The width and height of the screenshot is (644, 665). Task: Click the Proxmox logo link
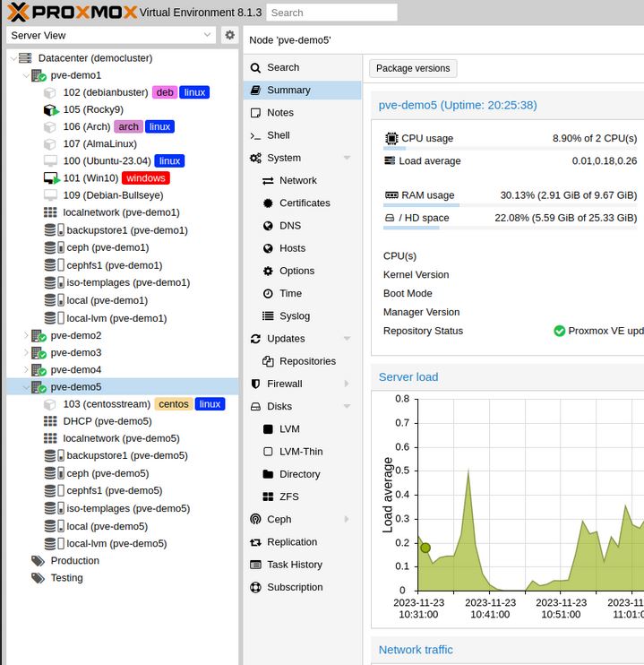tap(73, 12)
